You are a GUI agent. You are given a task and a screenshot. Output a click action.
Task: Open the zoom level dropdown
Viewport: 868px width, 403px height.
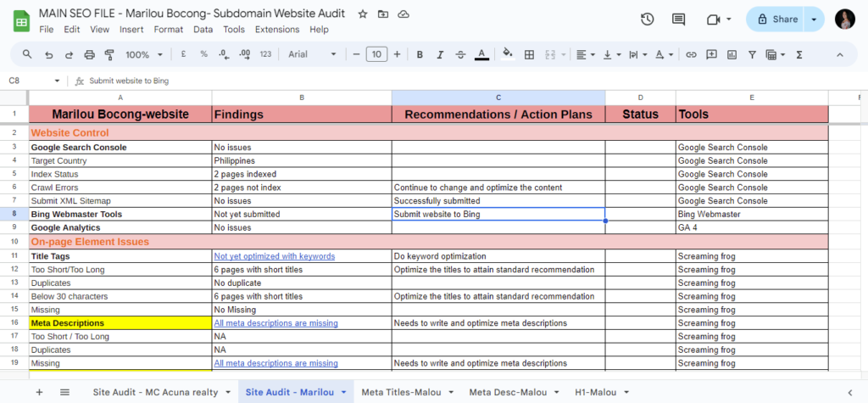[144, 54]
